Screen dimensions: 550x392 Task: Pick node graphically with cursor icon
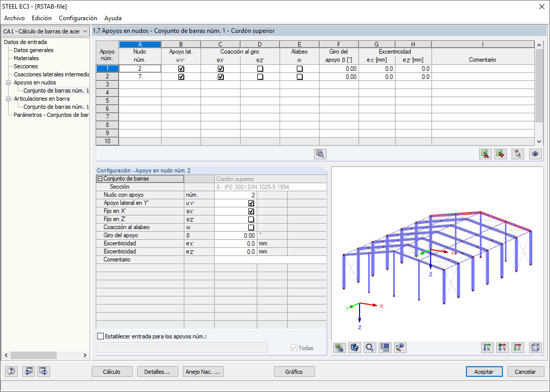518,154
